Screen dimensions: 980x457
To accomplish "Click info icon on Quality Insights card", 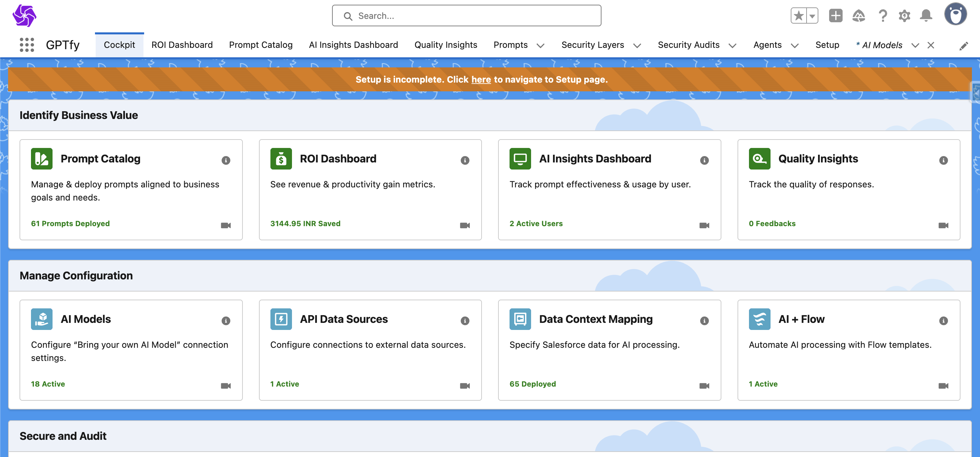I will point(943,160).
